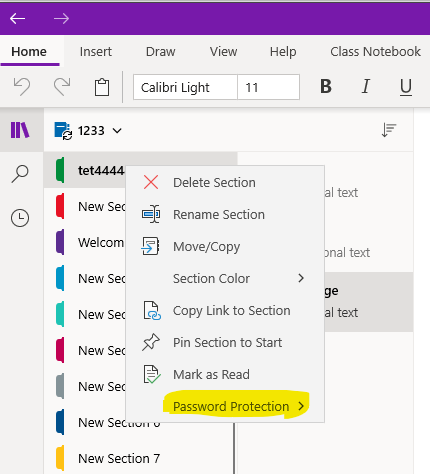Choose Mark as Read

pos(225,374)
